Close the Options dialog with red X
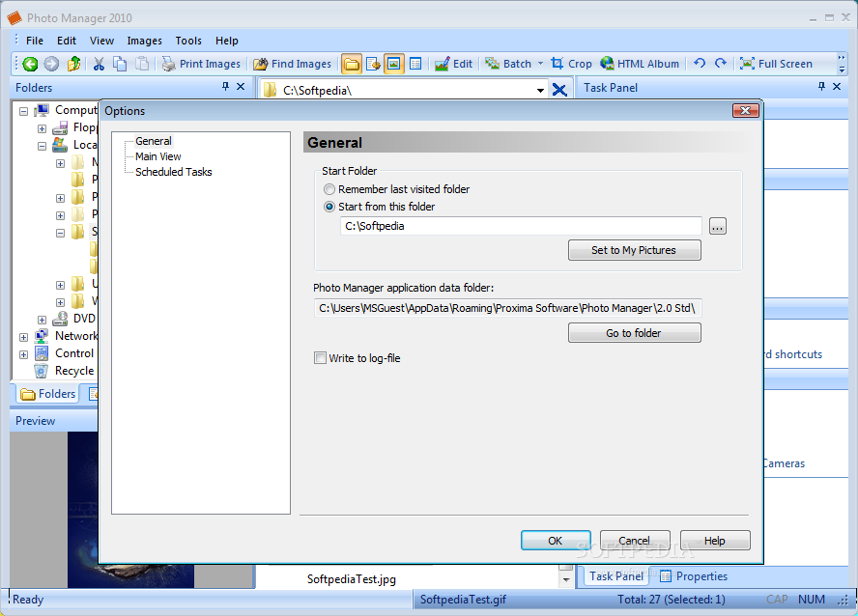Image resolution: width=858 pixels, height=616 pixels. tap(745, 110)
